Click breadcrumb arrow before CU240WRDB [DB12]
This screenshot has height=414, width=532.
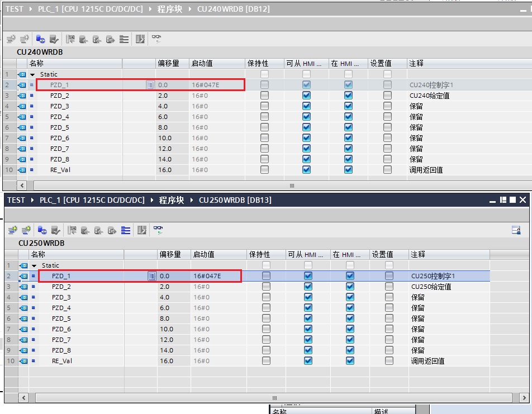click(190, 9)
